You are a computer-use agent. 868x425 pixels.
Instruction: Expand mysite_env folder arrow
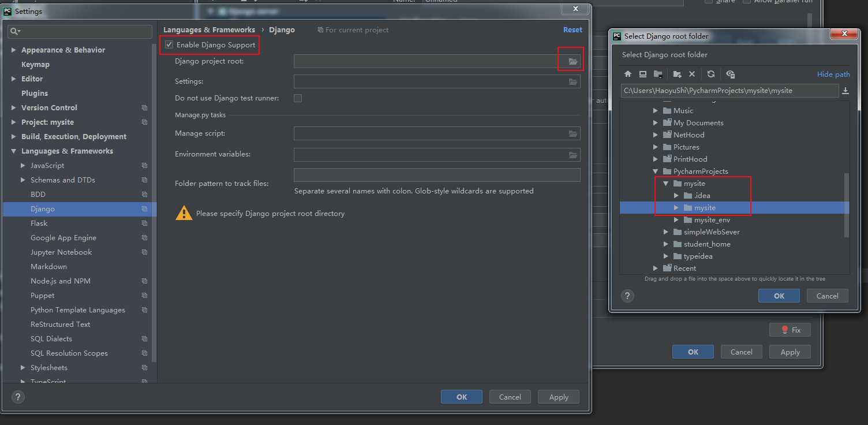676,220
